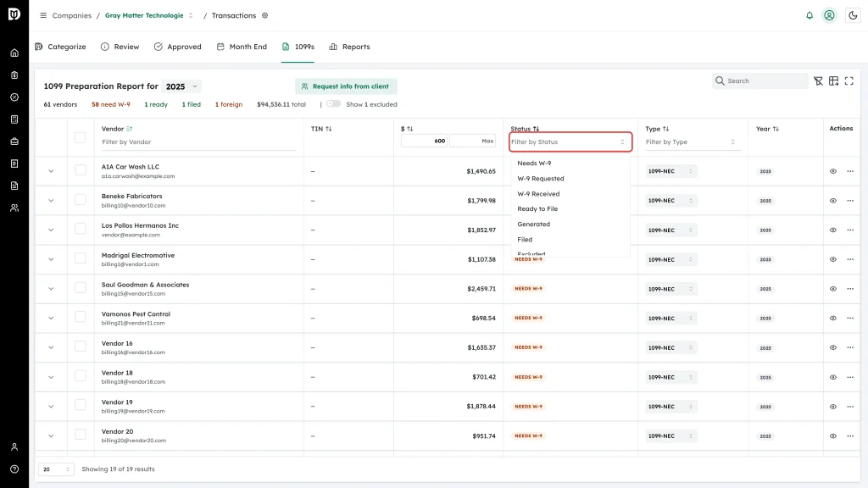The image size is (868, 488).
Task: Open more actions for A1A Car Wash LLC
Action: coord(850,171)
